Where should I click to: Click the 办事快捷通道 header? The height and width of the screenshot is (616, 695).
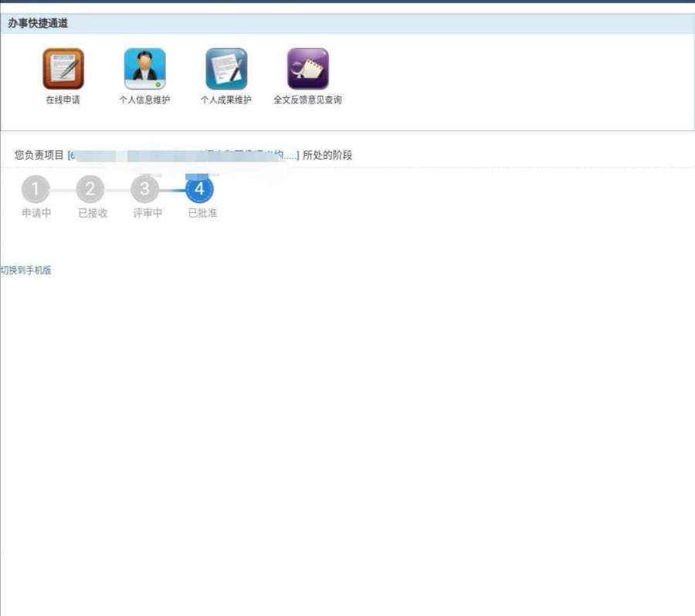coord(38,23)
